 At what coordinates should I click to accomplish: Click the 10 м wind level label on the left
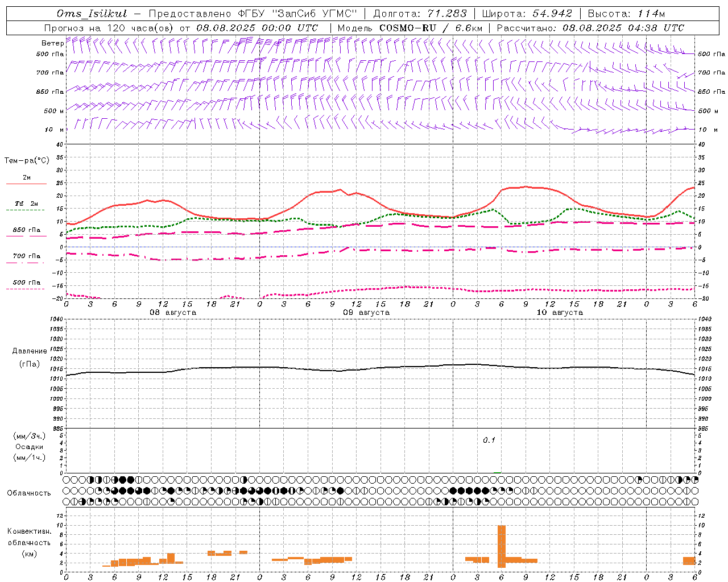click(55, 130)
